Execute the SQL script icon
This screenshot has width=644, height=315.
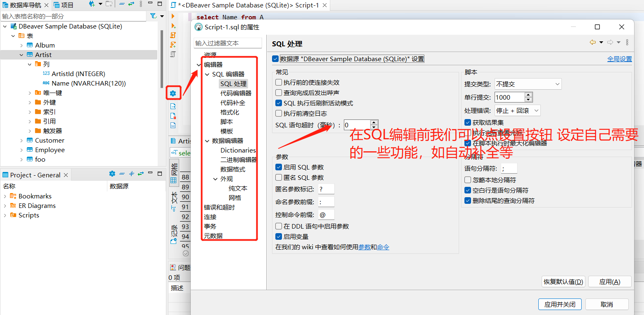coord(173,35)
